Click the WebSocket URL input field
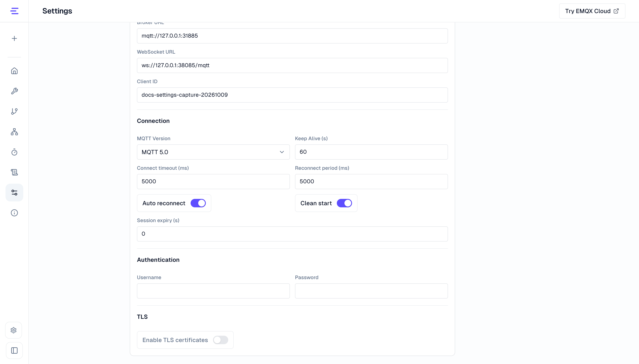The image size is (639, 364). 292,65
